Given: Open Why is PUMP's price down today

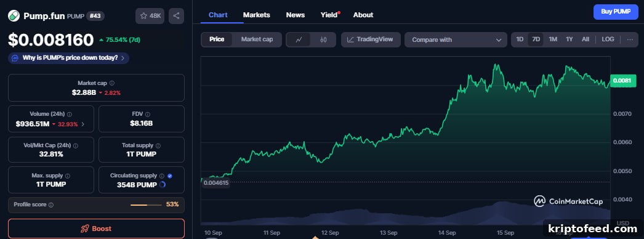Looking at the screenshot, I should [x=68, y=58].
